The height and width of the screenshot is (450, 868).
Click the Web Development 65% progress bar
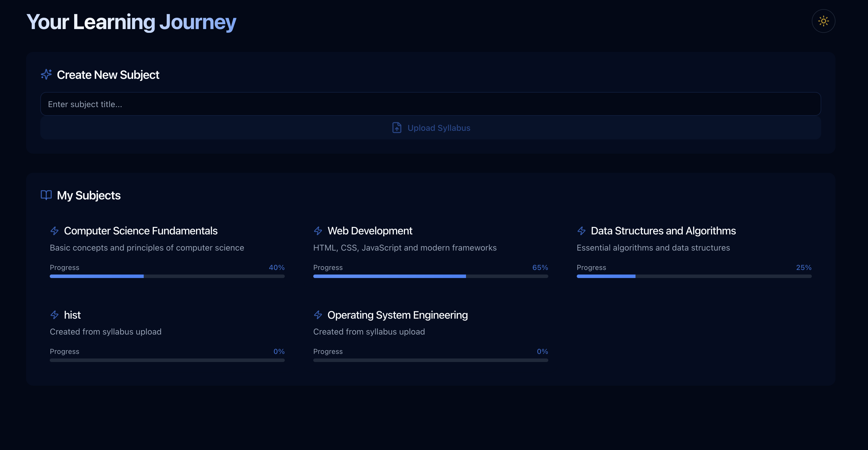(430, 276)
